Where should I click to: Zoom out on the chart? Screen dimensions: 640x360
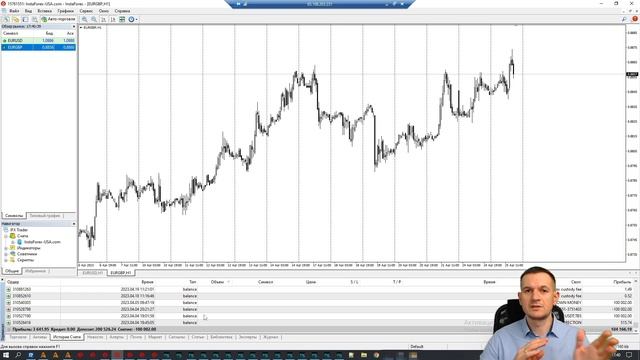pos(94,19)
